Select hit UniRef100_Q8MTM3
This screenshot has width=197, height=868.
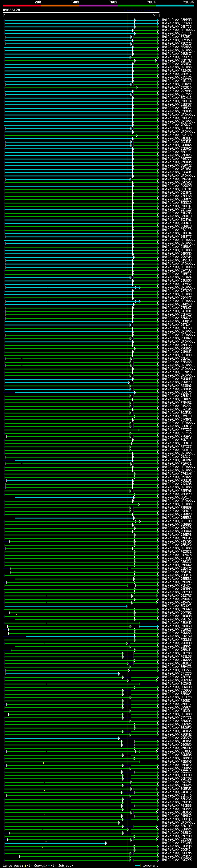click(x=177, y=60)
